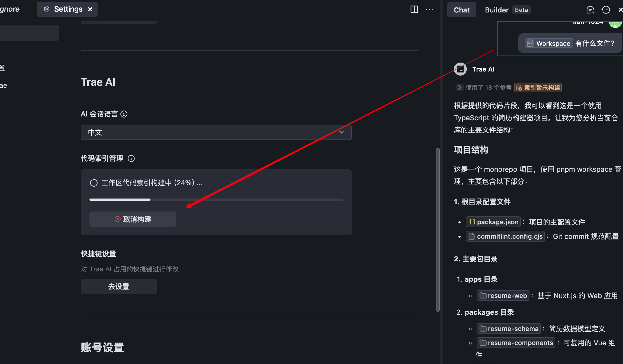Image resolution: width=623 pixels, height=364 pixels.
Task: Expand the 使用了 18 个参考 reference list
Action: 459,87
